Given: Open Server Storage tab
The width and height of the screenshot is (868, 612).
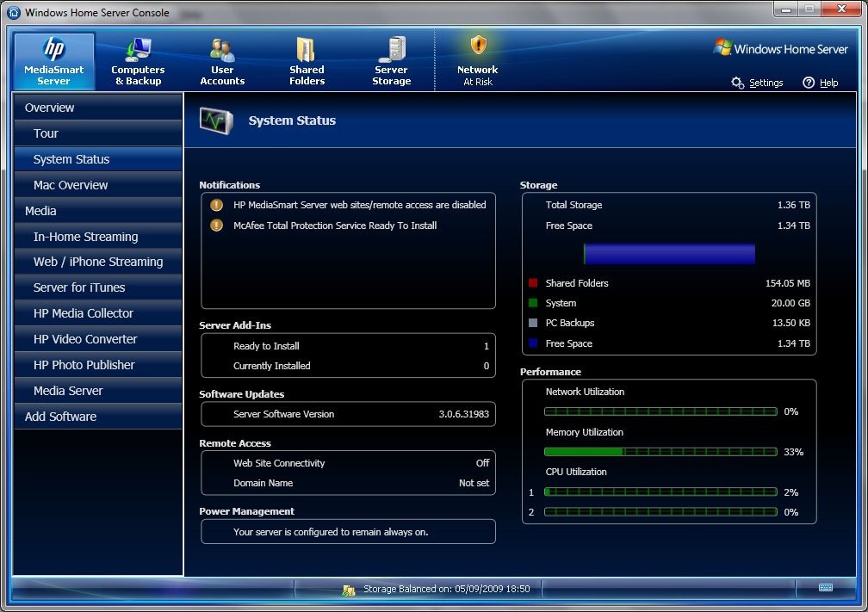Looking at the screenshot, I should [x=391, y=61].
